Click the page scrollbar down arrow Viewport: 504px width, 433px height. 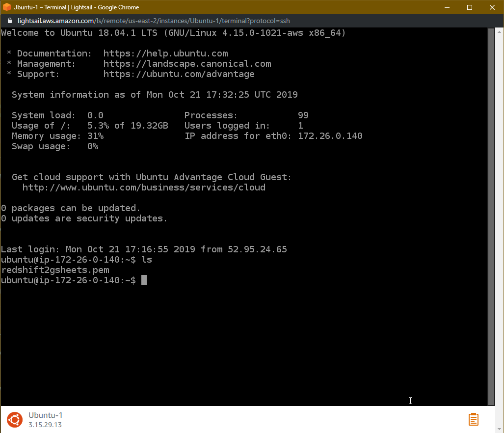coord(499,429)
